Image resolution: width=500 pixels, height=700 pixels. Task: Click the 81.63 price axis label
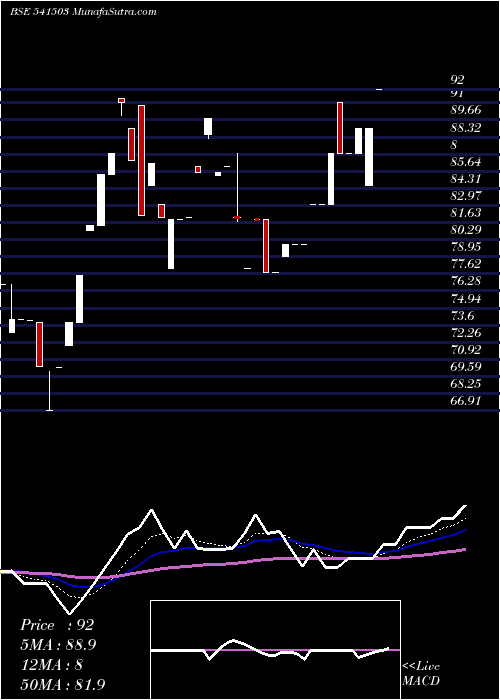(466, 213)
